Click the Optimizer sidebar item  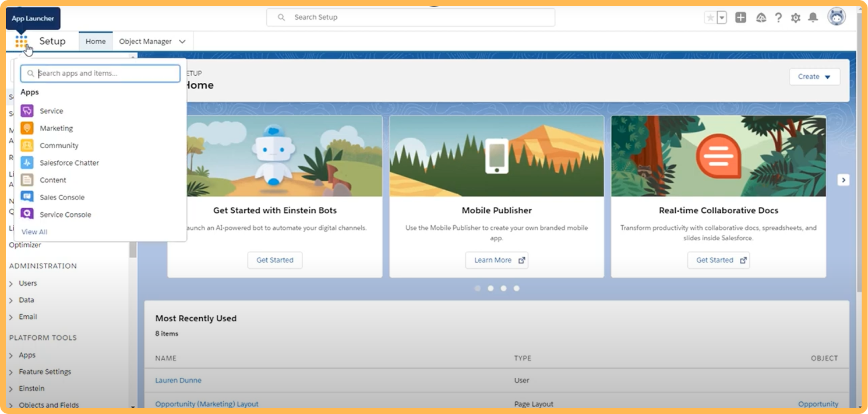pos(25,245)
